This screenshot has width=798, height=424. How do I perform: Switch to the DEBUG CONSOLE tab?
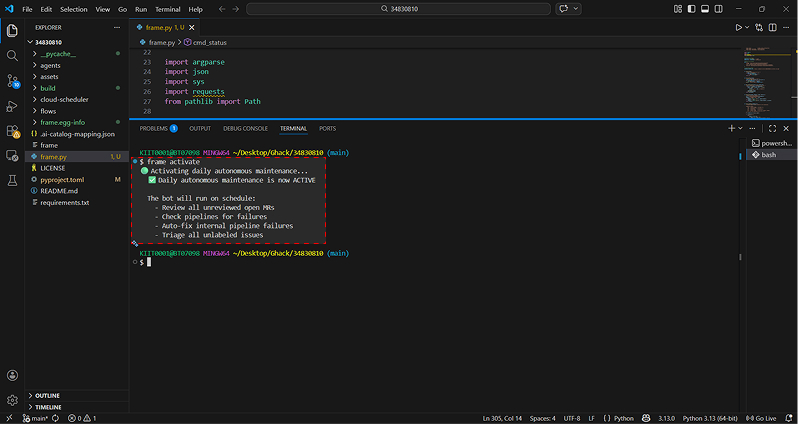point(245,128)
